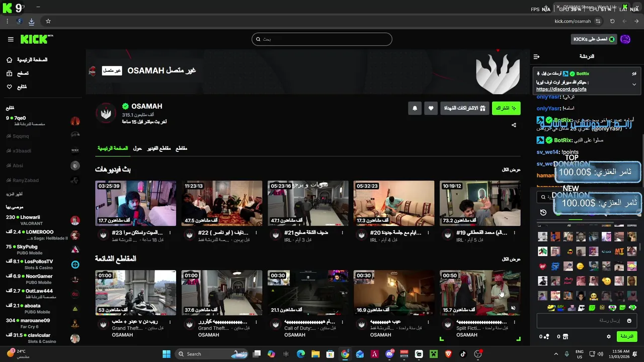Click the sv_we14 username in chat
The width and height of the screenshot is (644, 362).
click(548, 152)
